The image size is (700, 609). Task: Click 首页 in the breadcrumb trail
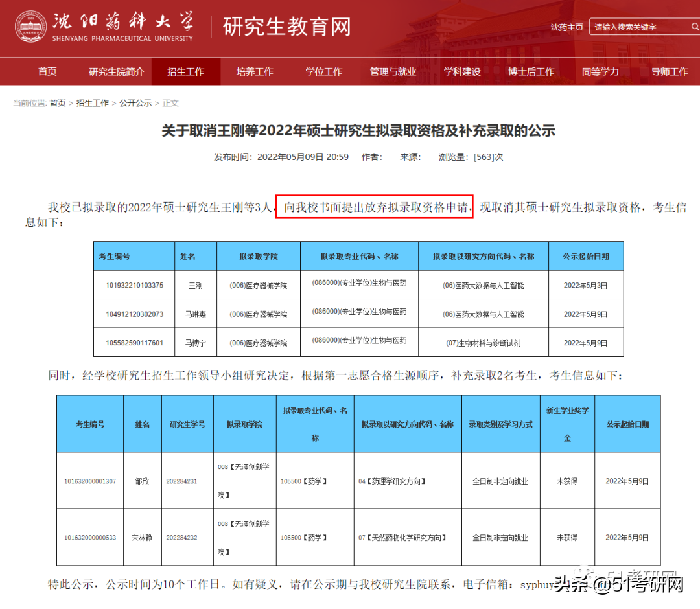[58, 102]
